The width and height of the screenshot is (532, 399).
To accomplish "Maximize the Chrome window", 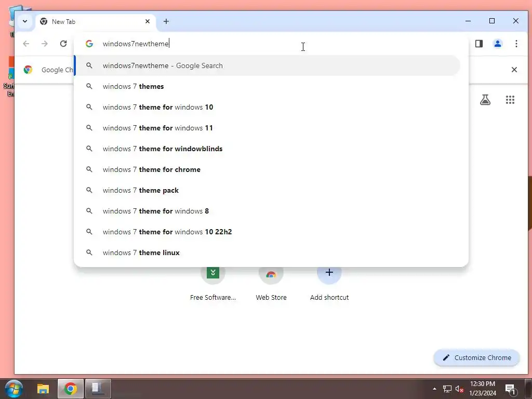I will pyautogui.click(x=492, y=21).
